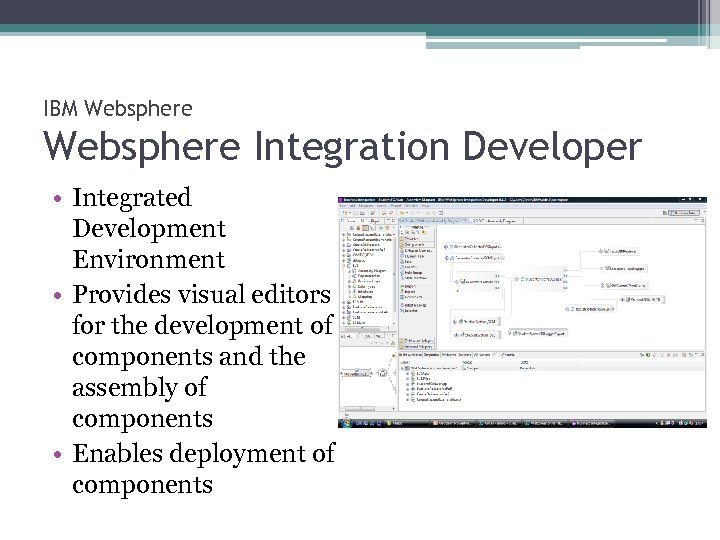The image size is (720, 540).
Task: Open the Favorites drawer in the palette
Action: click(417, 239)
